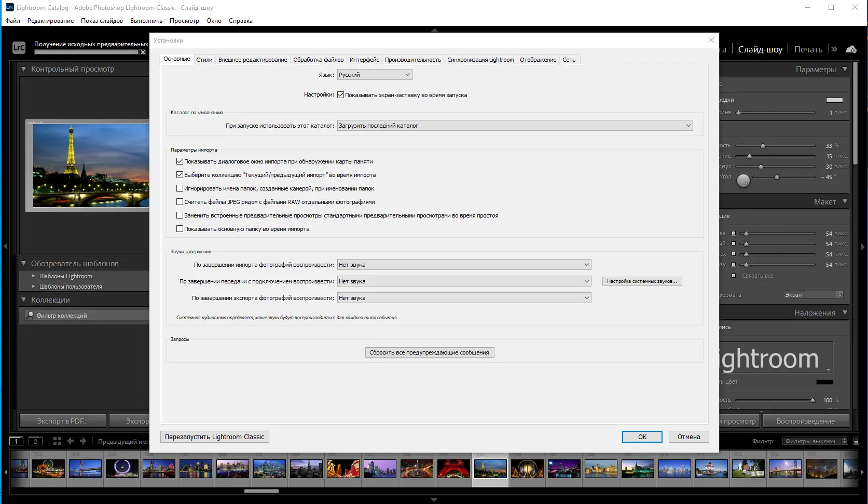
Task: Click the 'Воспроизведение' button
Action: (x=806, y=421)
